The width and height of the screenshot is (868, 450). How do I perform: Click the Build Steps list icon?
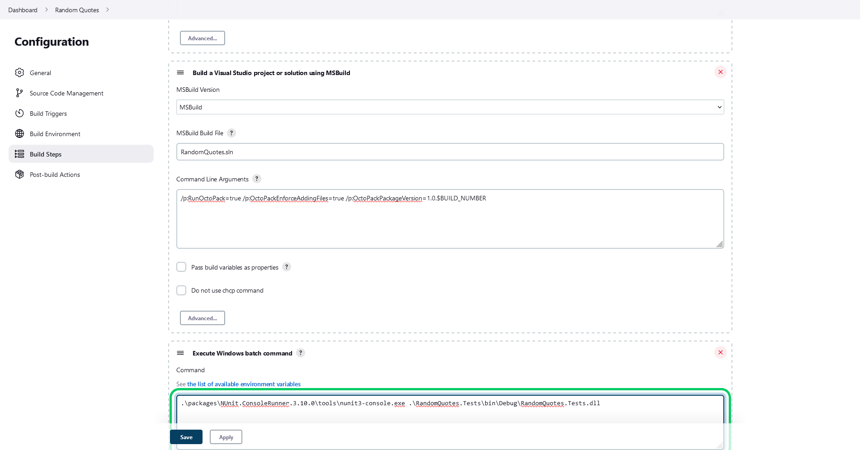click(x=19, y=154)
